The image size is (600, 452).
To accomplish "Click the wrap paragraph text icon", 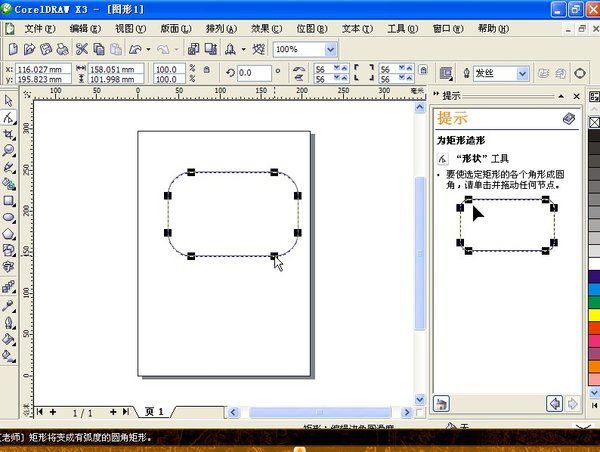I will click(446, 73).
